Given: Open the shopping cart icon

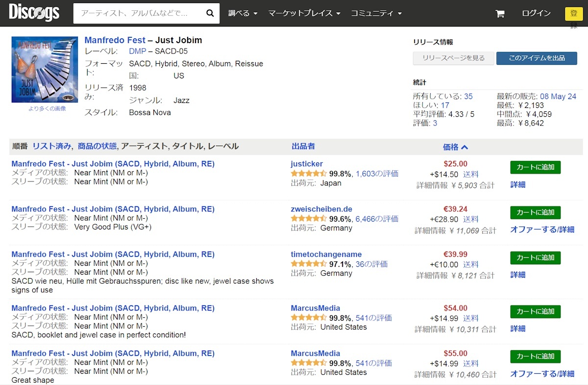Looking at the screenshot, I should point(500,14).
